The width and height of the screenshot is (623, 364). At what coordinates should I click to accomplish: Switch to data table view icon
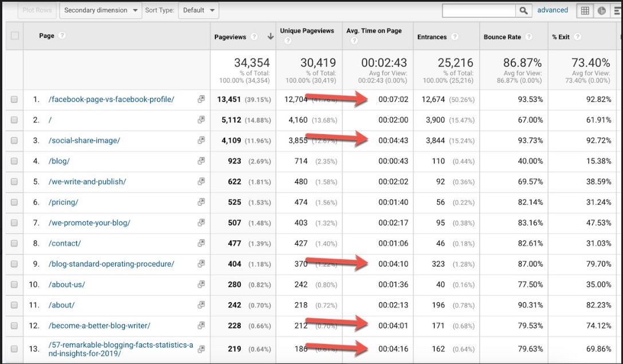click(585, 10)
